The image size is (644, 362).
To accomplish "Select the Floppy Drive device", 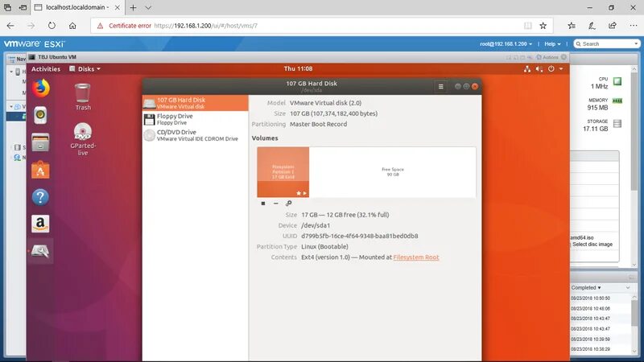I will pos(196,119).
